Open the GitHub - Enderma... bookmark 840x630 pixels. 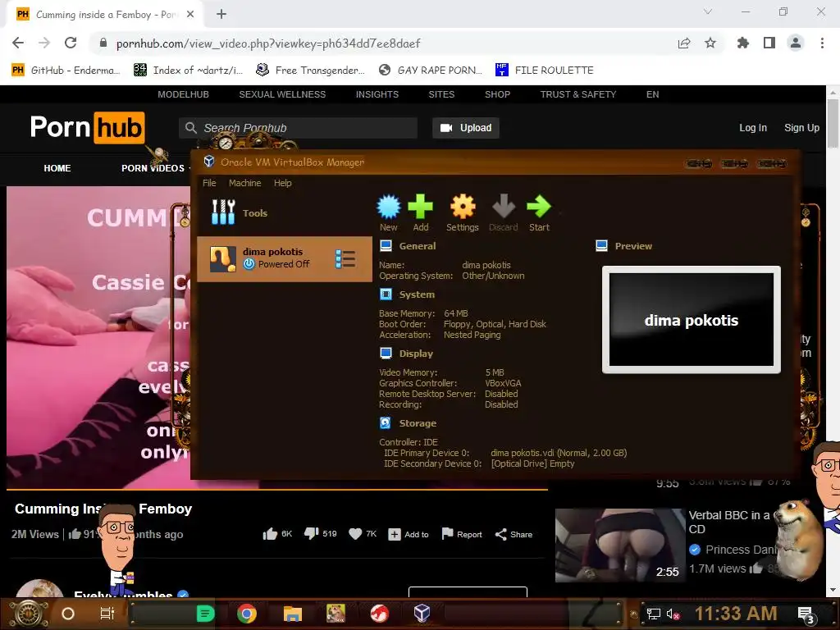click(66, 71)
